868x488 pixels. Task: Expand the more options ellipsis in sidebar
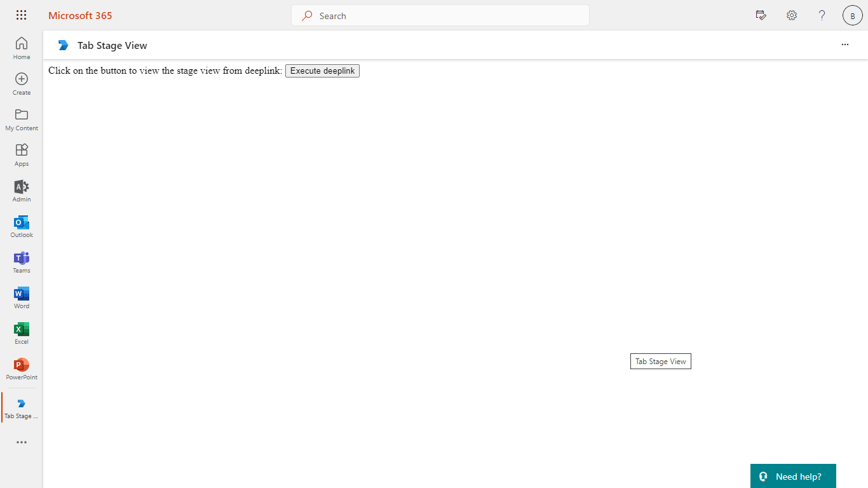point(21,442)
